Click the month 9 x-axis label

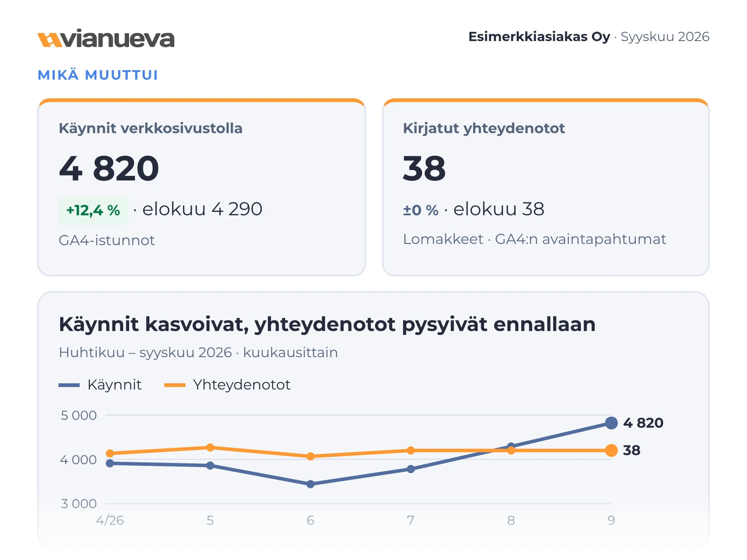tap(611, 520)
